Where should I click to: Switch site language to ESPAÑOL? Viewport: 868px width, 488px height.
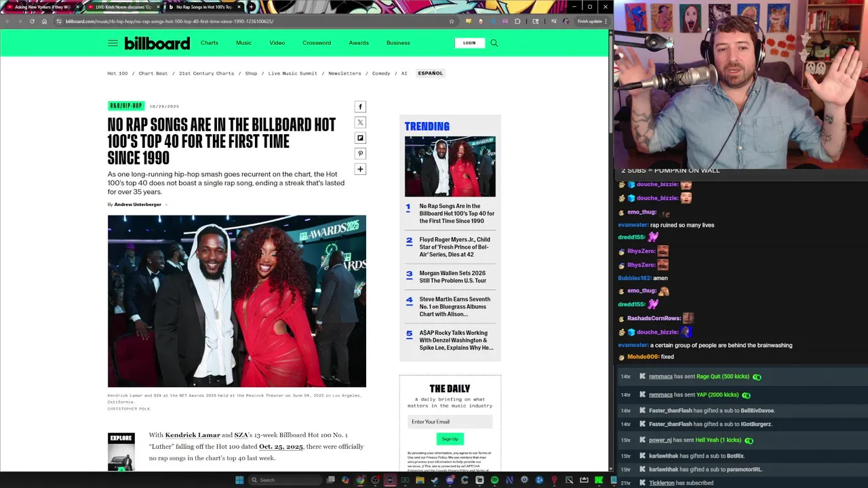tap(430, 73)
